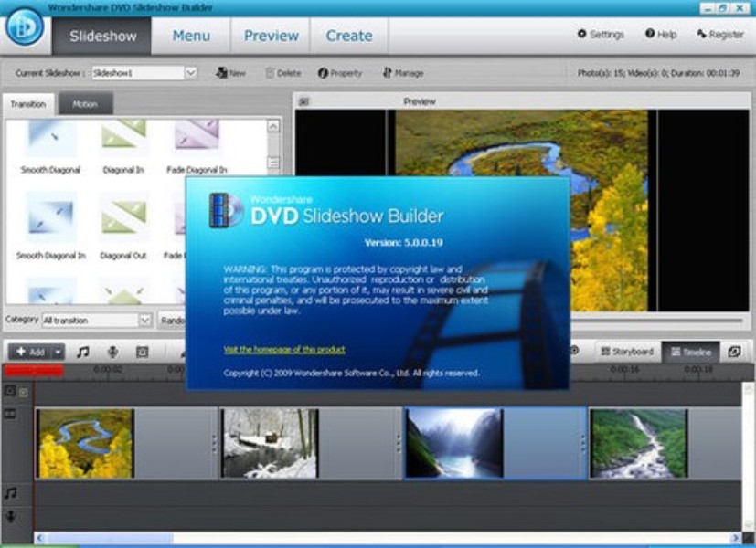Open Settings via the gear icon
The width and height of the screenshot is (756, 548).
pos(600,34)
